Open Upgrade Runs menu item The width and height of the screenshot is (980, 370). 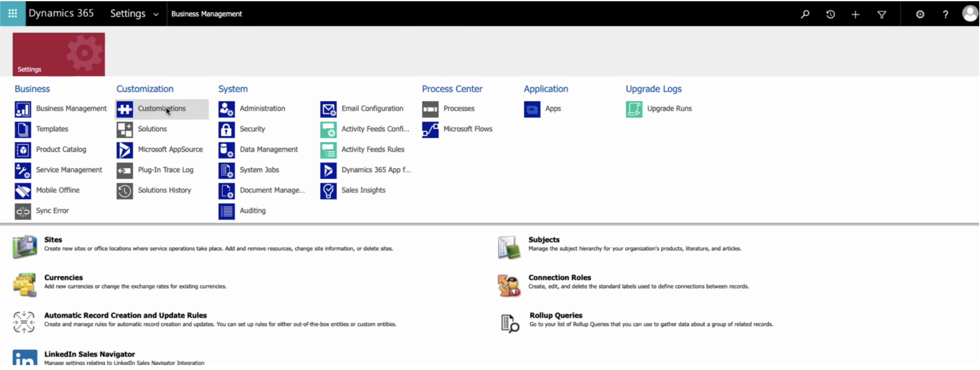pyautogui.click(x=669, y=108)
